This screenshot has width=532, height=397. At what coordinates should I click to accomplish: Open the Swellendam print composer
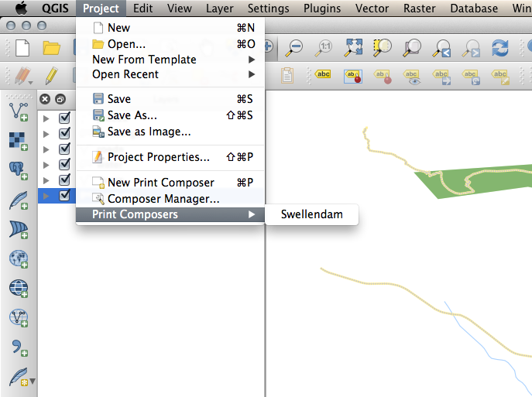point(311,214)
